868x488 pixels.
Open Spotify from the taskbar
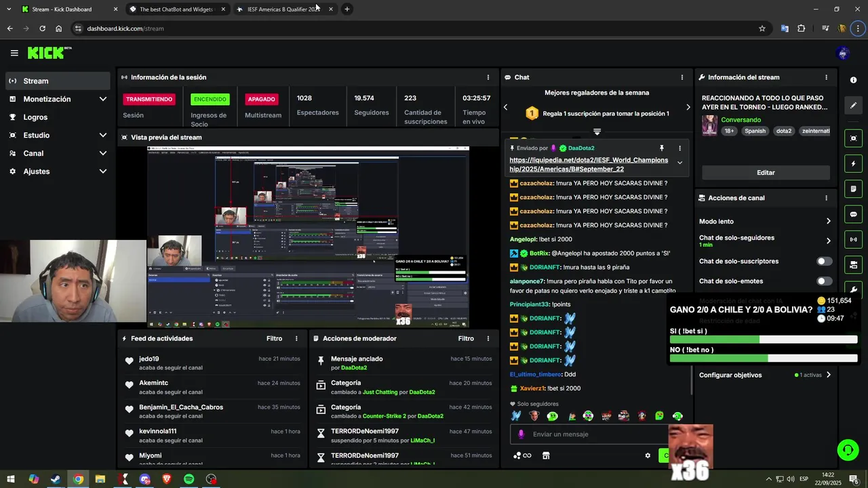point(189,479)
